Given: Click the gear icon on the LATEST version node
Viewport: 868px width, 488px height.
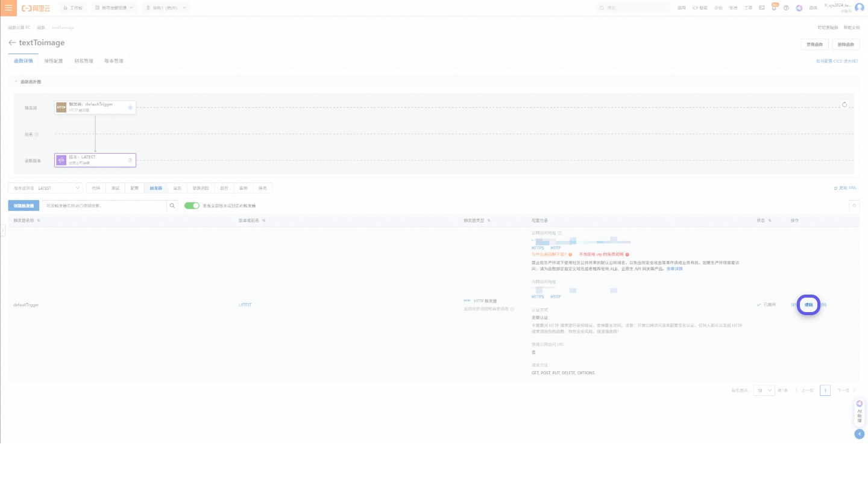Looking at the screenshot, I should 130,160.
